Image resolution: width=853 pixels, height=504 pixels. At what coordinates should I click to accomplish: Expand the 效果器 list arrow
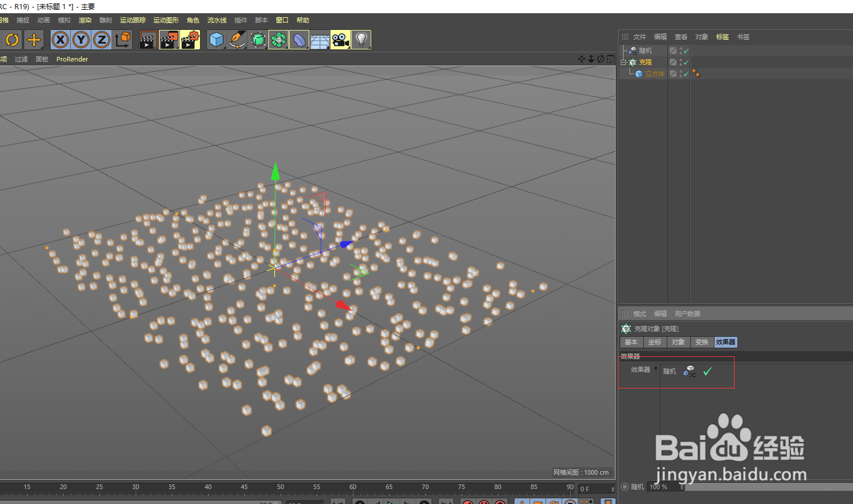pos(656,368)
